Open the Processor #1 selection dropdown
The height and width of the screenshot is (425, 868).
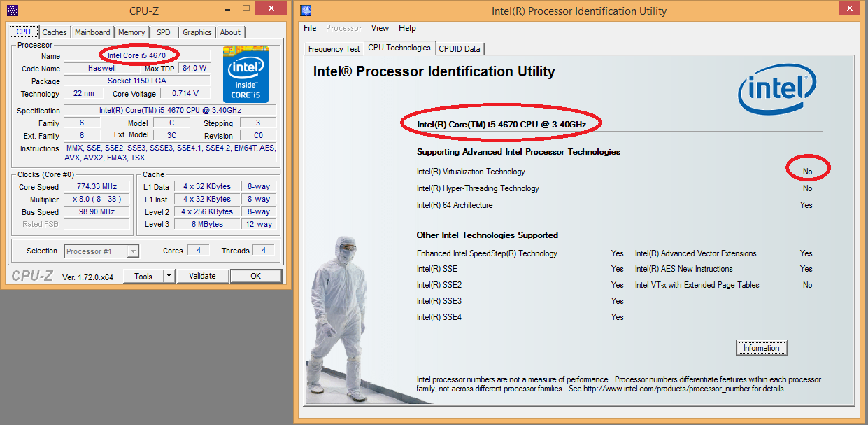tap(101, 251)
